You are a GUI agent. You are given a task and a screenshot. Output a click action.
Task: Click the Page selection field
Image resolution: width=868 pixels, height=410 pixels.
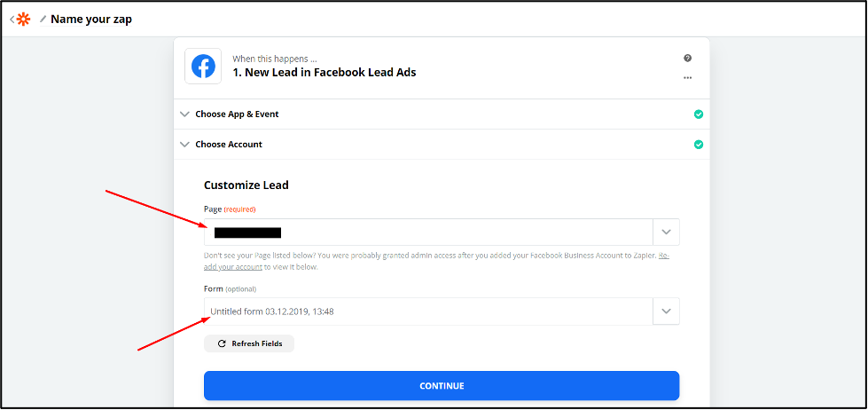(428, 233)
